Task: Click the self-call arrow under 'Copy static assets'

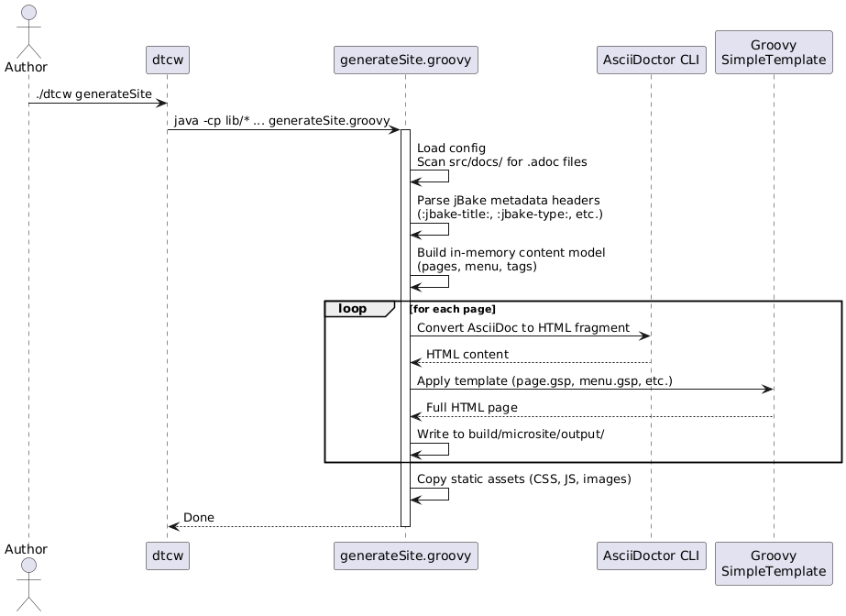Action: point(430,494)
